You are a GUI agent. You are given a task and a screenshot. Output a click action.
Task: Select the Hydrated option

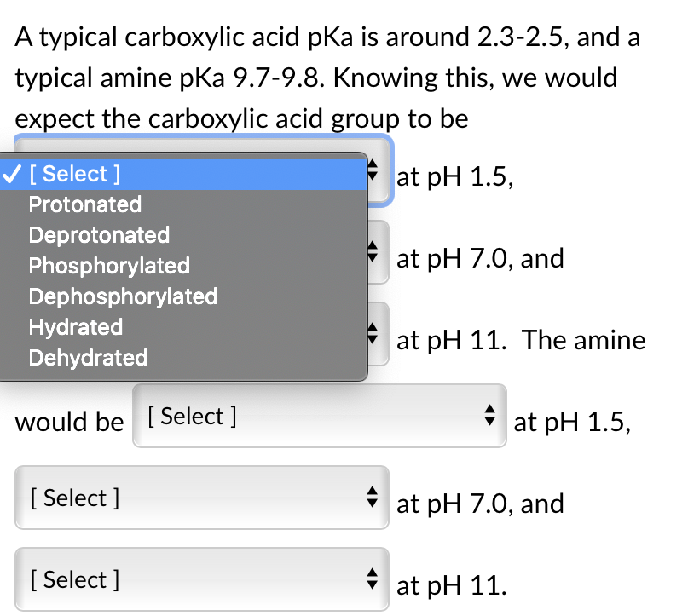(76, 327)
